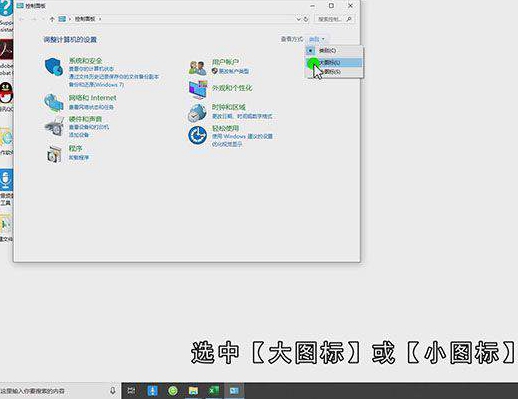Click the Change account type link

pyautogui.click(x=234, y=71)
